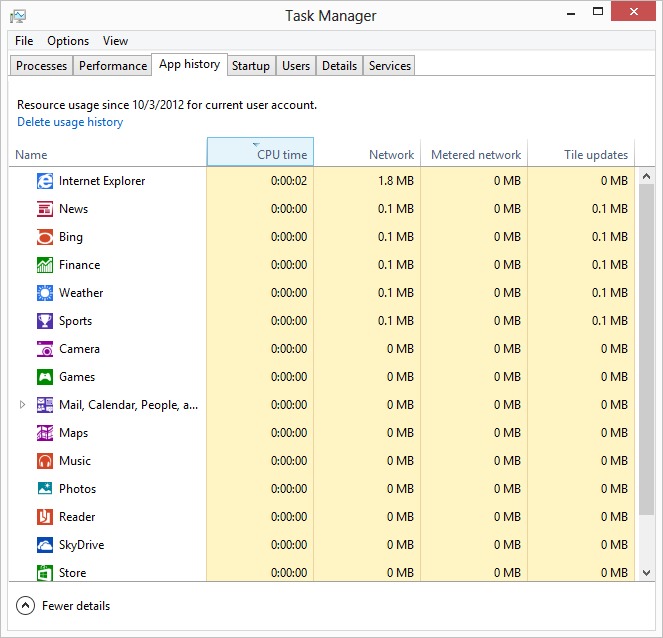Click the Camera app icon
Screen dimensions: 663x638
pyautogui.click(x=45, y=349)
